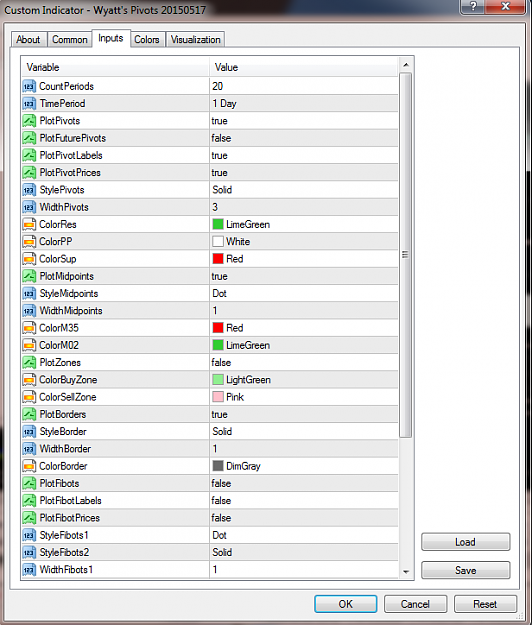532x625 pixels.
Task: Click the PlotPivotPrices row icon
Action: point(29,173)
